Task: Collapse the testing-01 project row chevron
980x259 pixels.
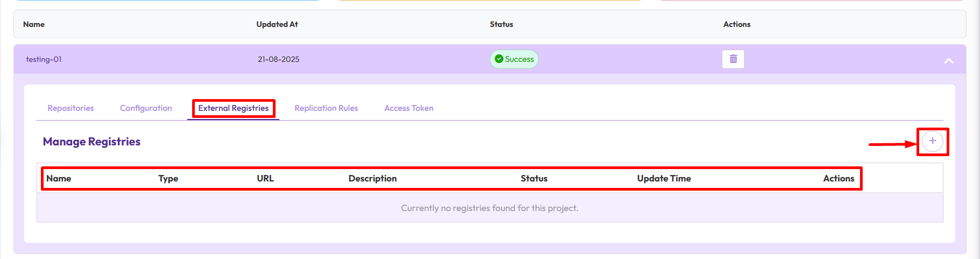Action: (x=949, y=61)
